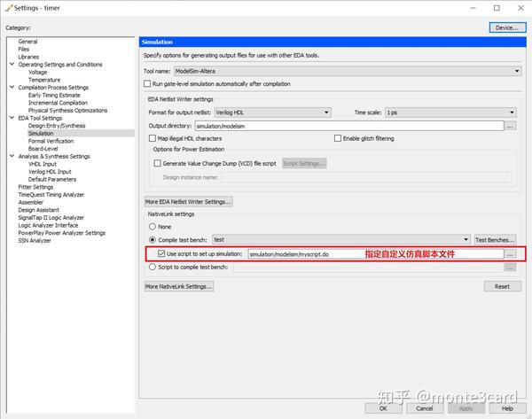The width and height of the screenshot is (532, 419).
Task: Select Simulation tree item
Action: point(41,134)
